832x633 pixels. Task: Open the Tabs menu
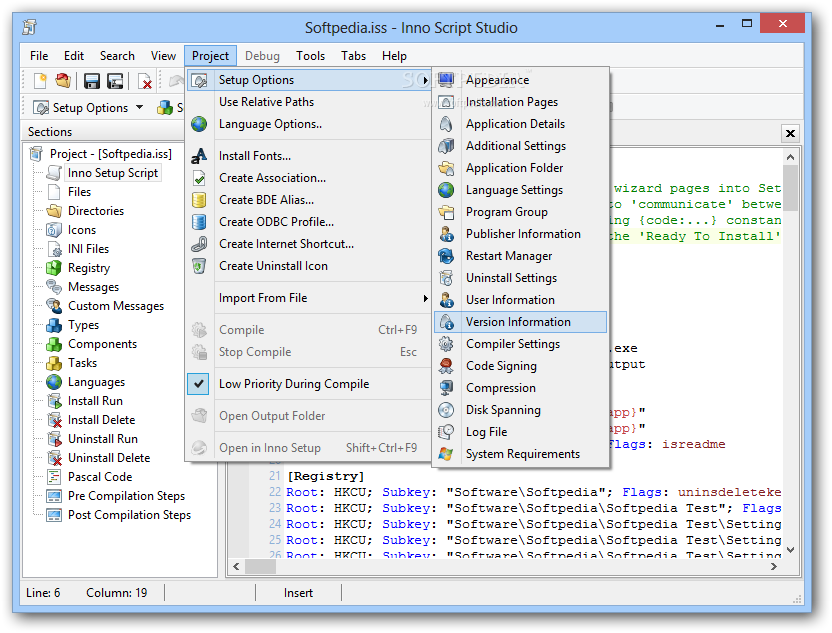coord(353,56)
